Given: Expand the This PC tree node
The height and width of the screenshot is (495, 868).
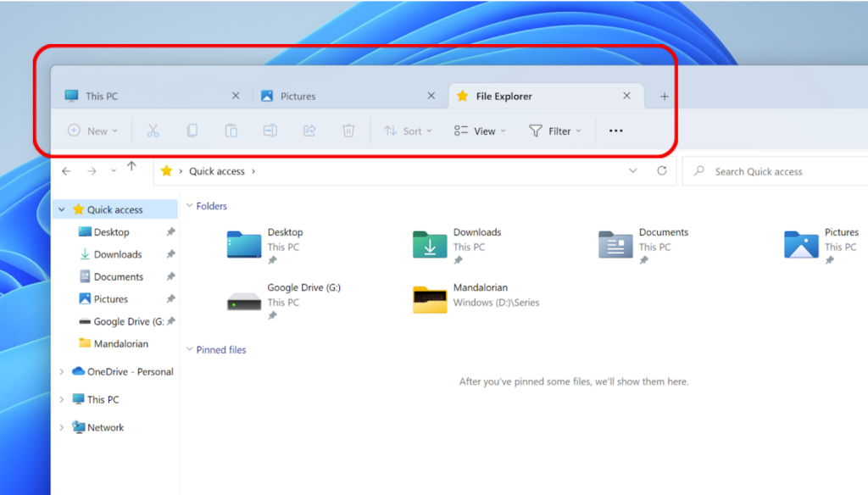Looking at the screenshot, I should pyautogui.click(x=62, y=399).
